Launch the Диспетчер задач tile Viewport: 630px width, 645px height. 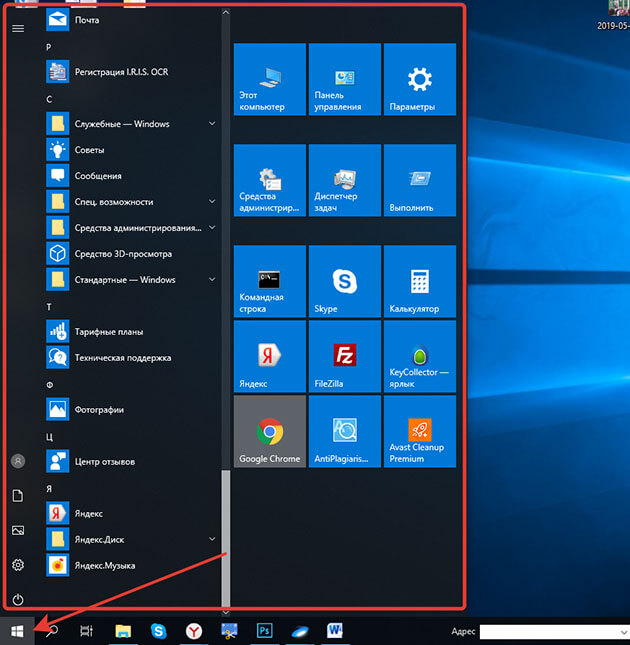click(345, 180)
